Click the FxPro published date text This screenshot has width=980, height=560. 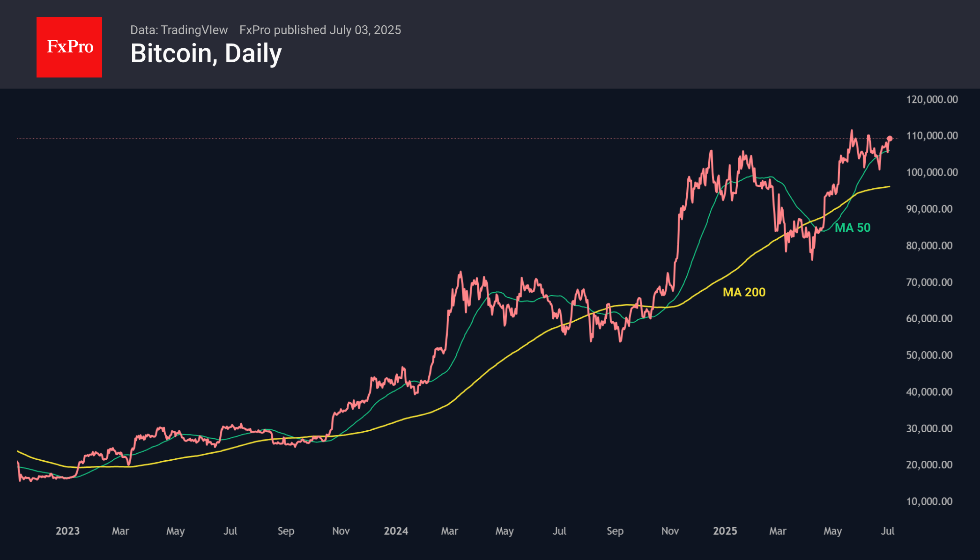(x=320, y=30)
